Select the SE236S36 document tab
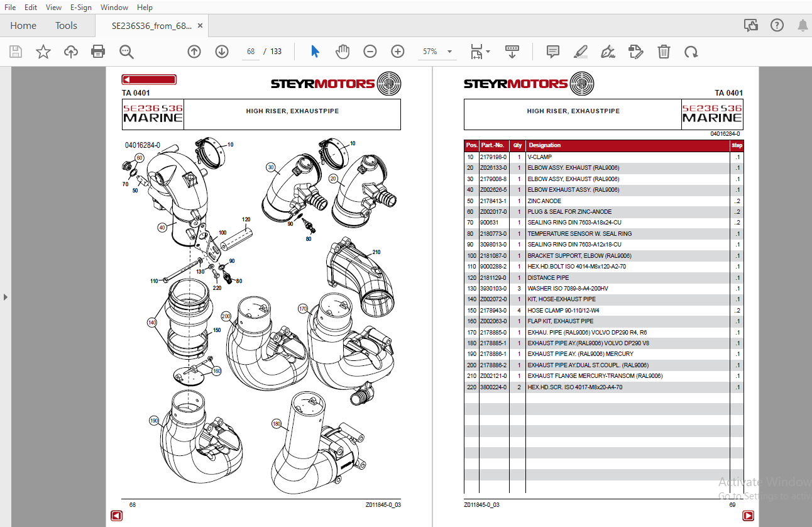This screenshot has height=527, width=812. pyautogui.click(x=151, y=26)
